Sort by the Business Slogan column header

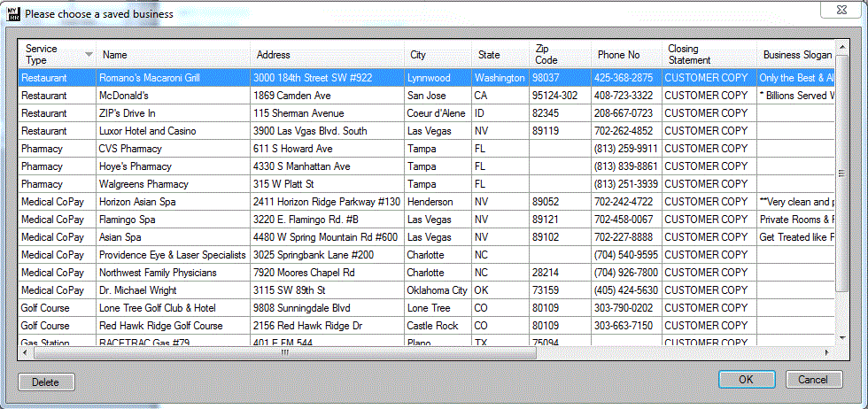click(795, 54)
